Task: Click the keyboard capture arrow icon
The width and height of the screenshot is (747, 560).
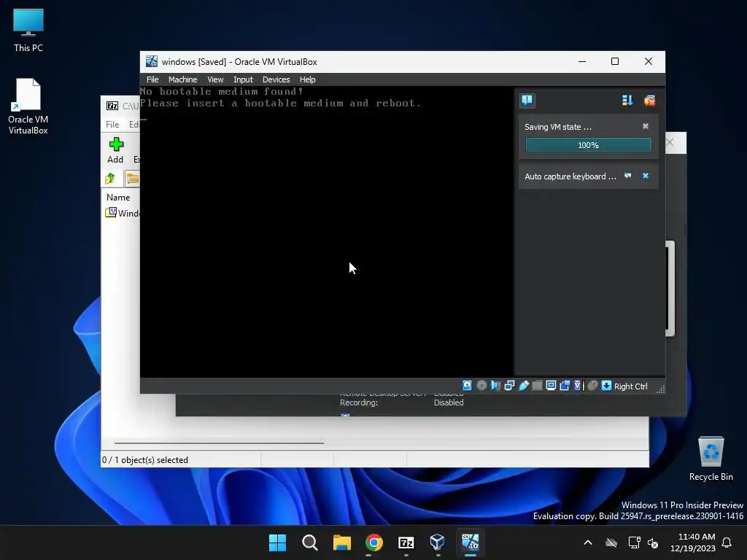Action: (606, 386)
